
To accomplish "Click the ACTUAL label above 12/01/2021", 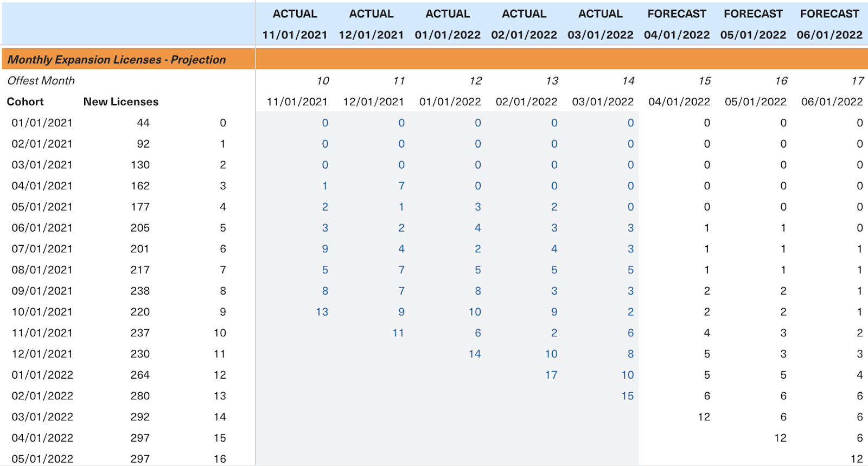I will click(x=371, y=14).
